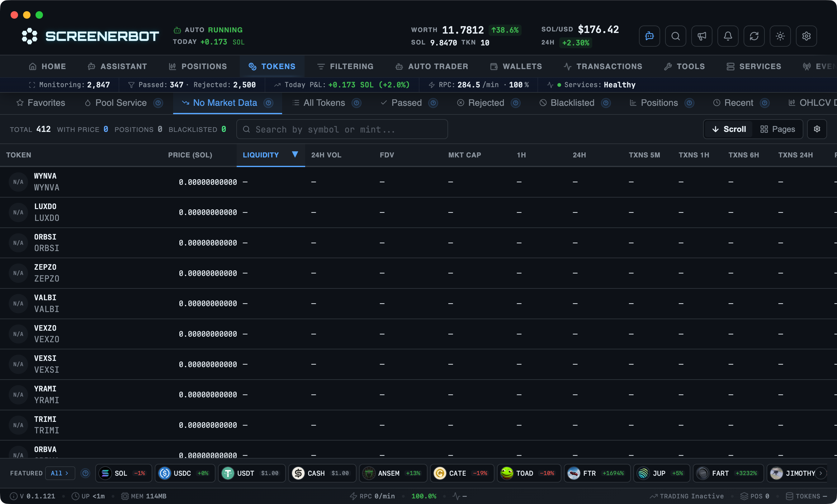Click the refresh arrows icon in header
Screen dimensions: 837x504
(x=754, y=36)
